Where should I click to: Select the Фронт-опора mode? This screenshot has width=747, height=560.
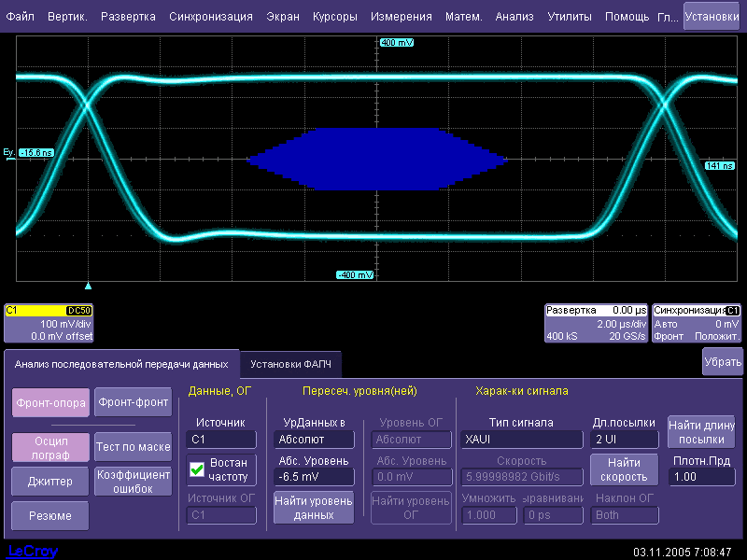(x=51, y=402)
